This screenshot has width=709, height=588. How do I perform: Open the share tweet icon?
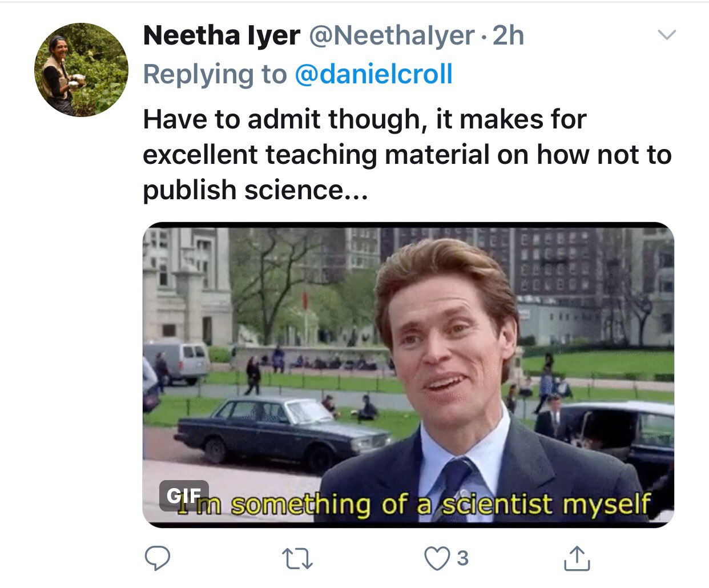(x=577, y=558)
